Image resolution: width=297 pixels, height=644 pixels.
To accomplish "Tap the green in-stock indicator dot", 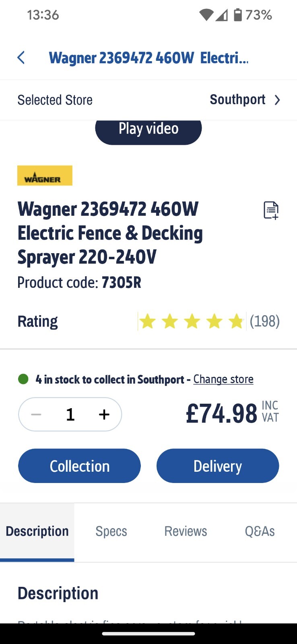I will pyautogui.click(x=24, y=379).
